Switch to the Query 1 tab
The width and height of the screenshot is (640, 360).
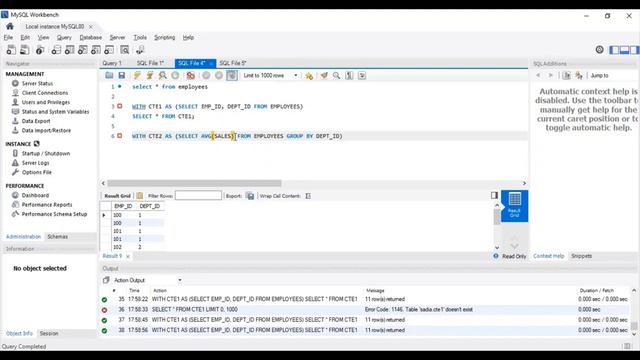pos(112,63)
